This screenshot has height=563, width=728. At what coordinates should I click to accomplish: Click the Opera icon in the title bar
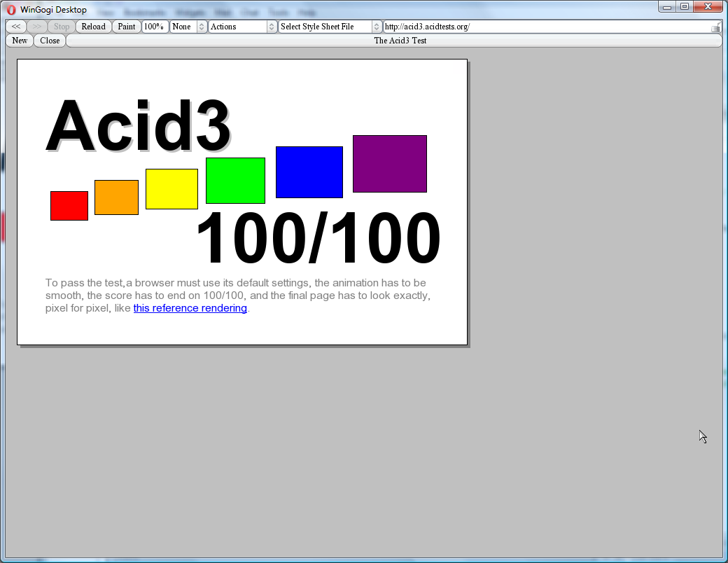[x=11, y=10]
